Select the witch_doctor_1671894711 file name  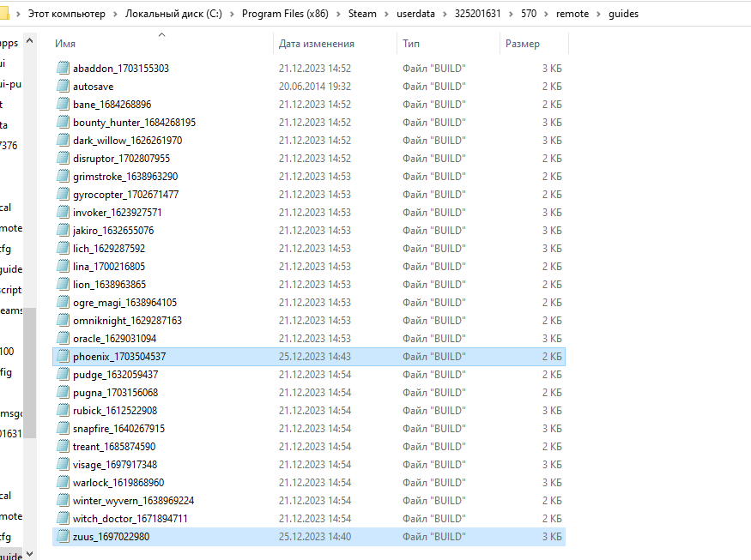click(x=130, y=518)
